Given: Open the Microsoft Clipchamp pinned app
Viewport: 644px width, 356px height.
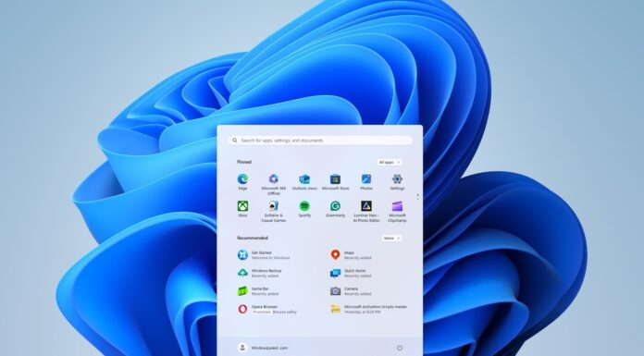Looking at the screenshot, I should point(397,212).
